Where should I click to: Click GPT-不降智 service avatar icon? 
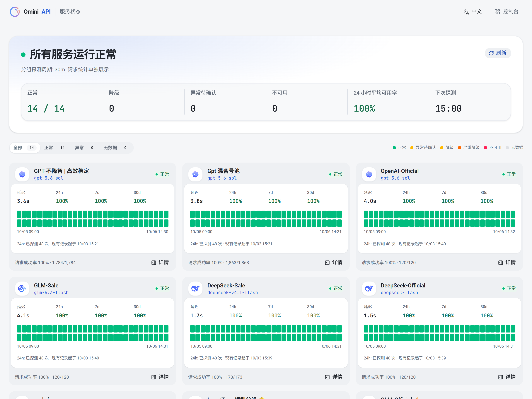click(22, 174)
